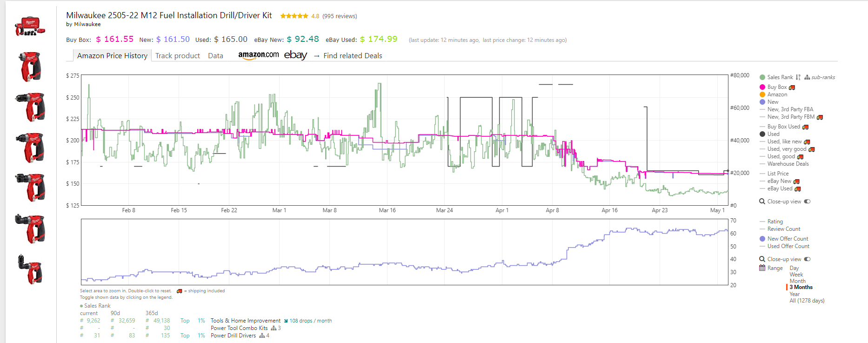Viewport: 868px width, 343px height.
Task: Show the Warehouse Deals series
Action: coord(788,164)
